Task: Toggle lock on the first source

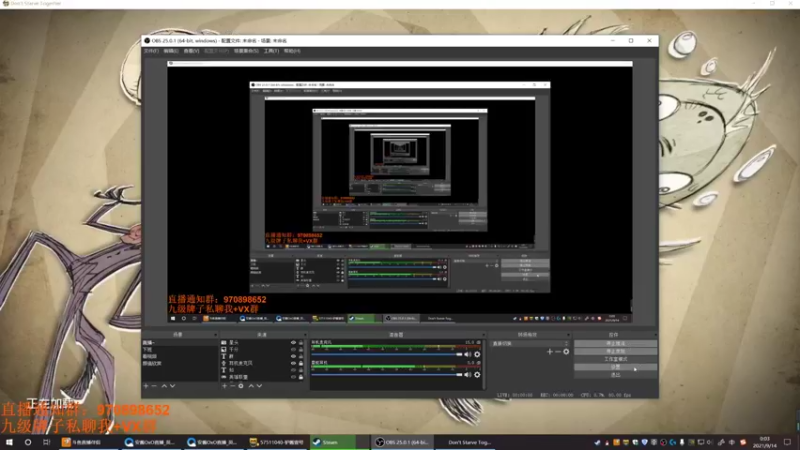Action: coord(301,342)
